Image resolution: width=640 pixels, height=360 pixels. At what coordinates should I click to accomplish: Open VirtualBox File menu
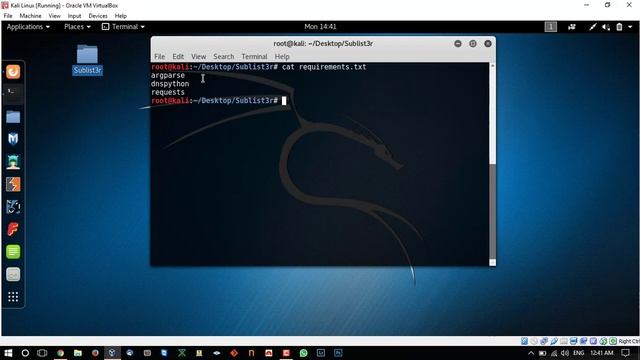click(8, 16)
